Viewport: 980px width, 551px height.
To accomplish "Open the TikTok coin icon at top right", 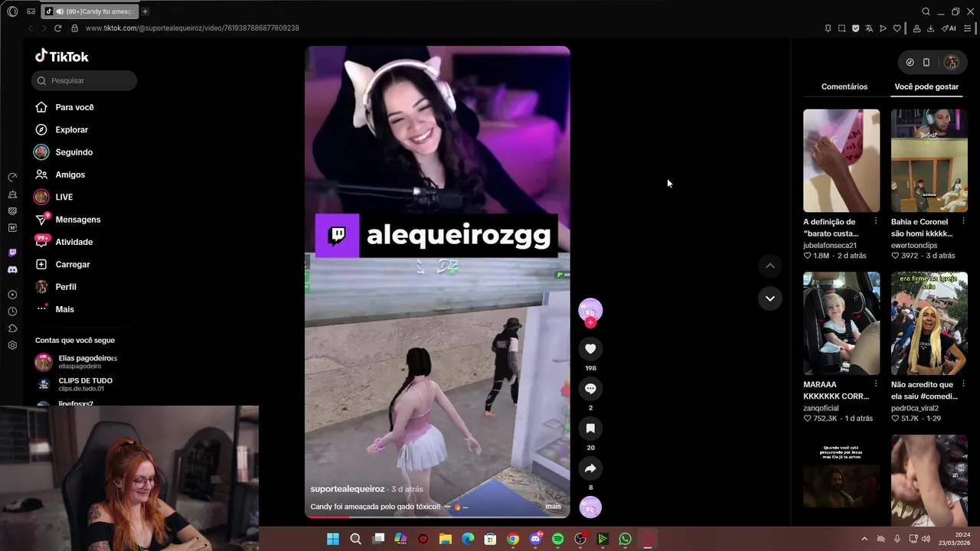I will pos(910,63).
